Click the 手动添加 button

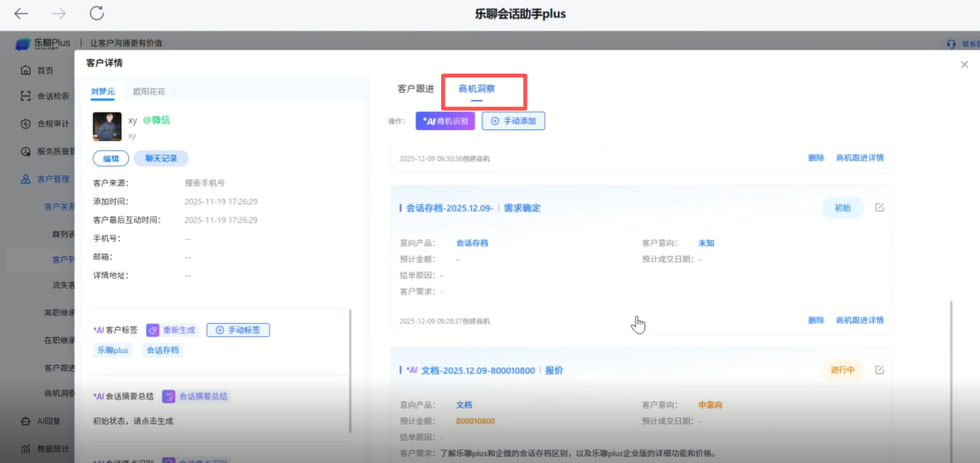click(x=513, y=121)
